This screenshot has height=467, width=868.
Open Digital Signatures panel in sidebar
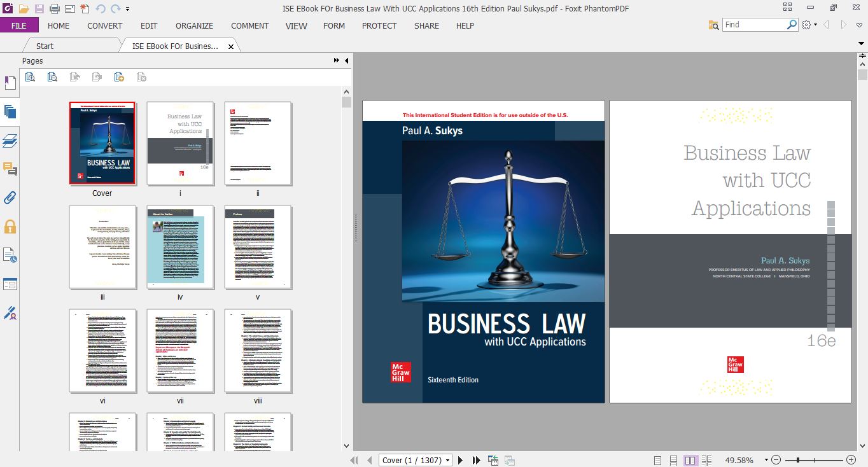(x=10, y=312)
